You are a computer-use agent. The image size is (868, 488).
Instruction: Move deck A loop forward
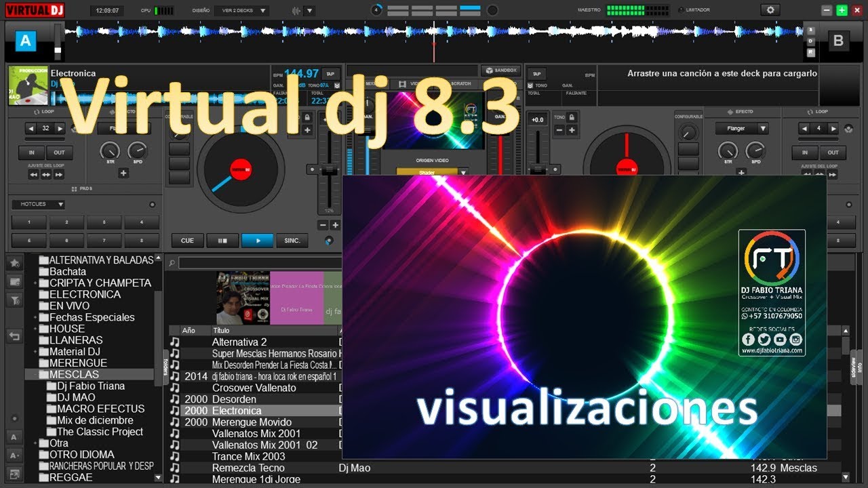click(x=59, y=174)
